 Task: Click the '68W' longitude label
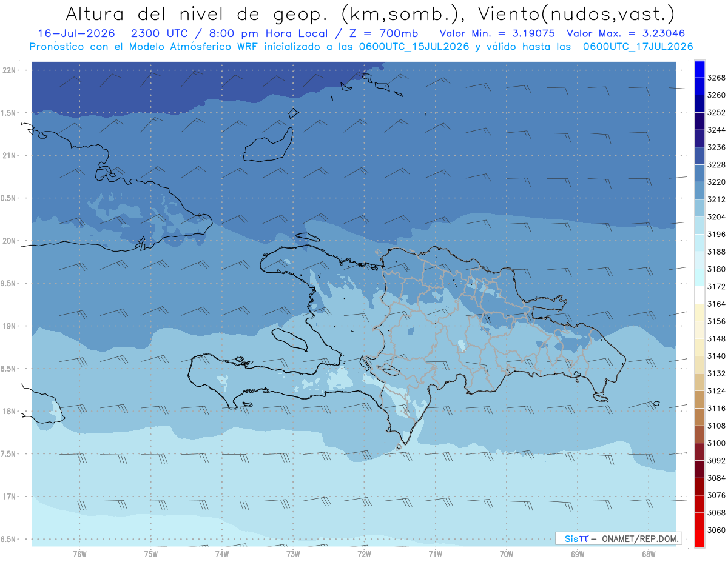[649, 554]
